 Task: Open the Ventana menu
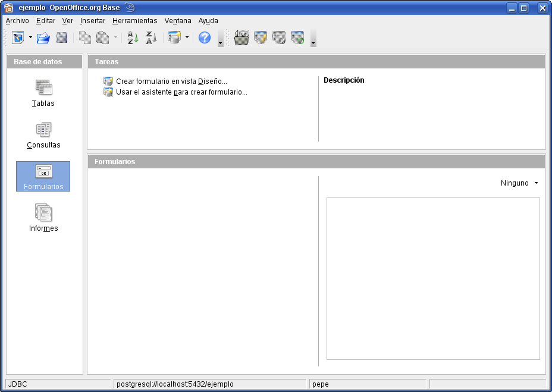[178, 21]
